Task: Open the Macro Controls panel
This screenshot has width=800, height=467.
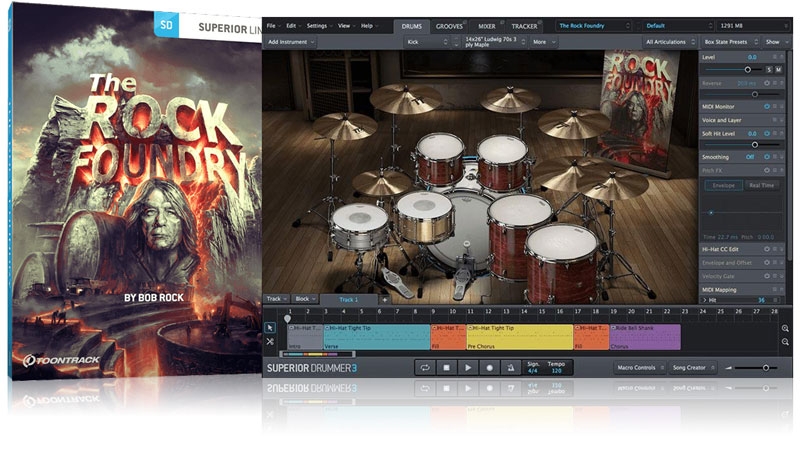Action: (639, 367)
